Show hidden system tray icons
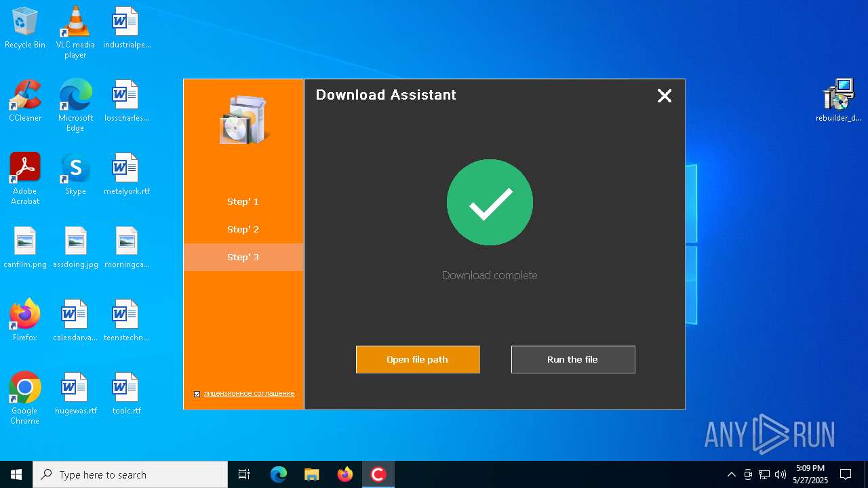Image resolution: width=868 pixels, height=488 pixels. point(731,474)
